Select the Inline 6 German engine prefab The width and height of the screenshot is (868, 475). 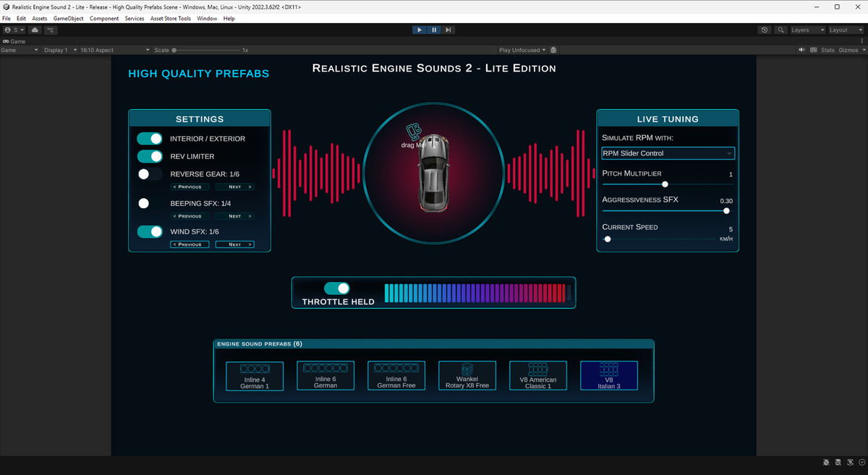click(325, 376)
